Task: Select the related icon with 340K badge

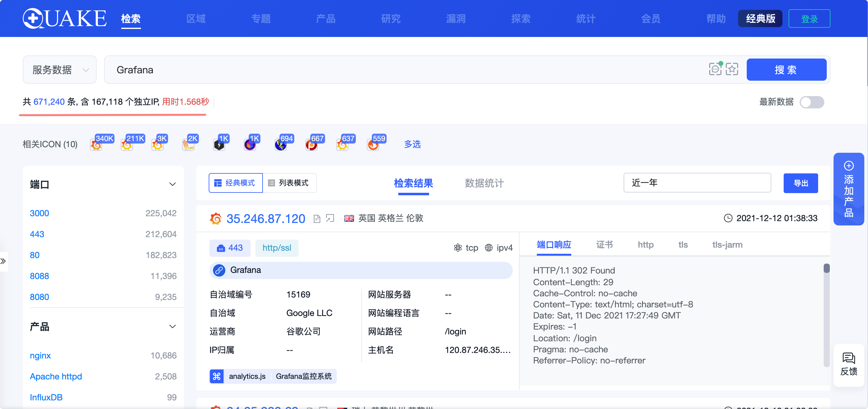Action: click(x=96, y=145)
